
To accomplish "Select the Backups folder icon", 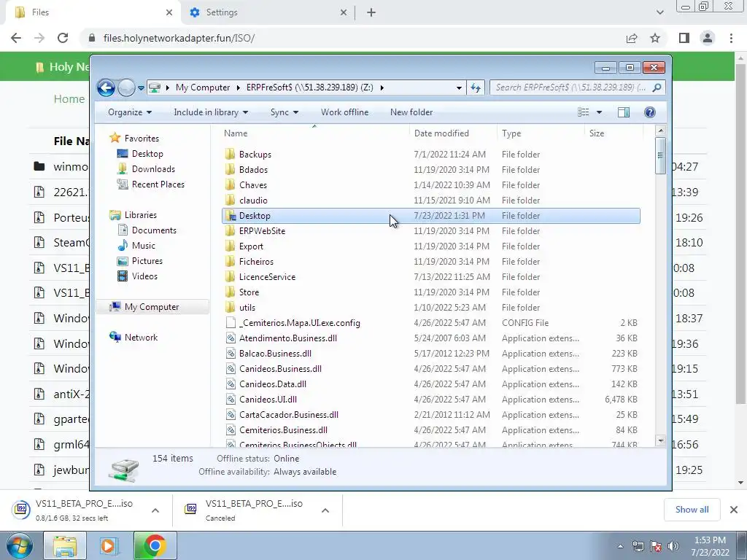I will pyautogui.click(x=230, y=155).
